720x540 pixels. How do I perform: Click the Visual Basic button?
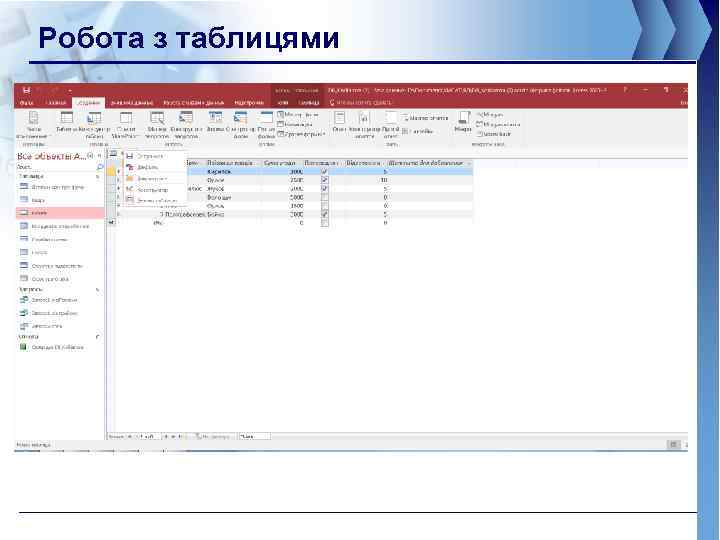click(x=494, y=134)
